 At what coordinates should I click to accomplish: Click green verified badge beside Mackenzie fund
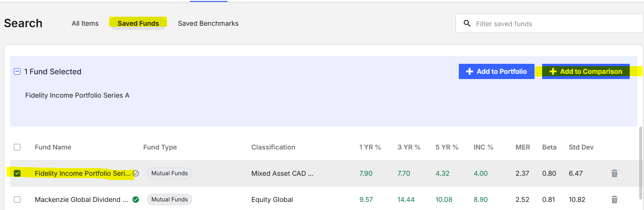coord(136,200)
